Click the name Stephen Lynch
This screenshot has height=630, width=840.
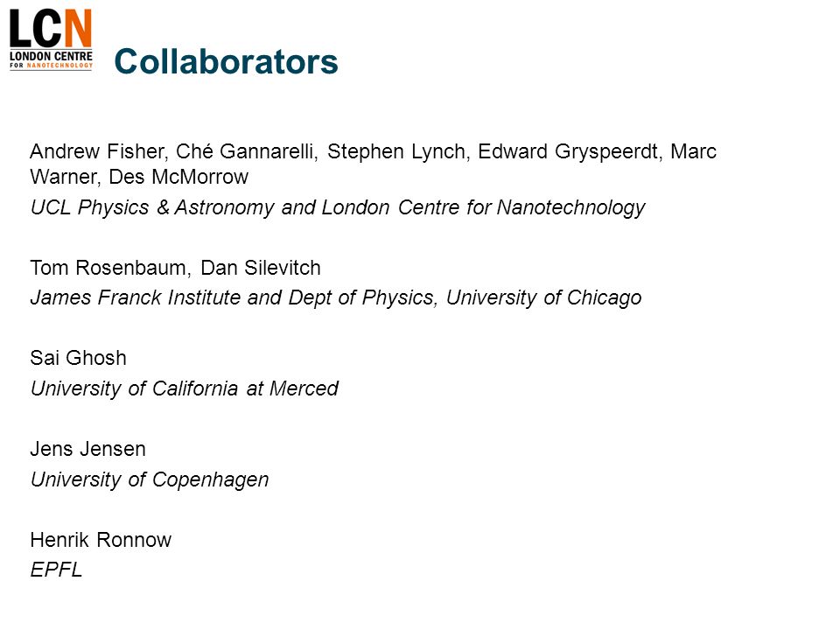[x=395, y=151]
